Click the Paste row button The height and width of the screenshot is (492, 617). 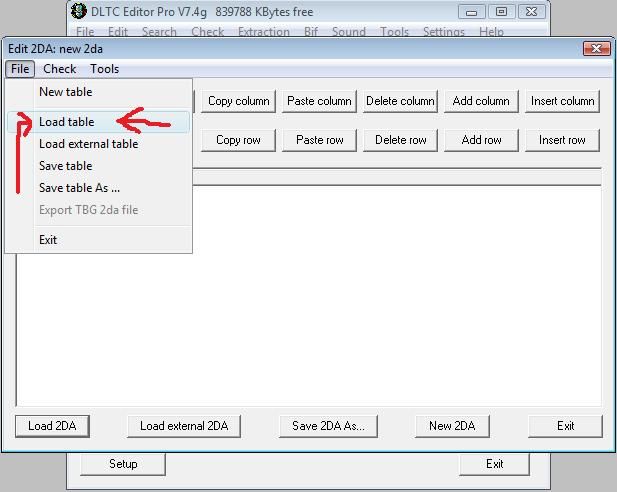(x=319, y=140)
